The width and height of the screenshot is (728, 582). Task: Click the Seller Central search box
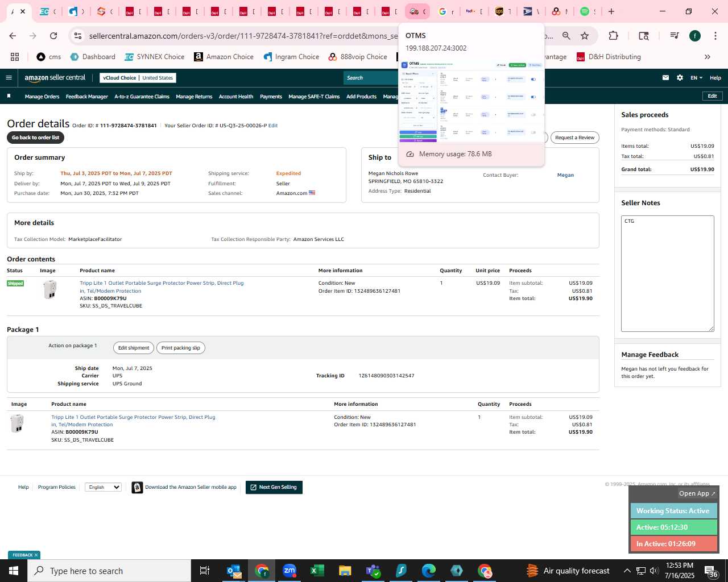click(x=371, y=78)
